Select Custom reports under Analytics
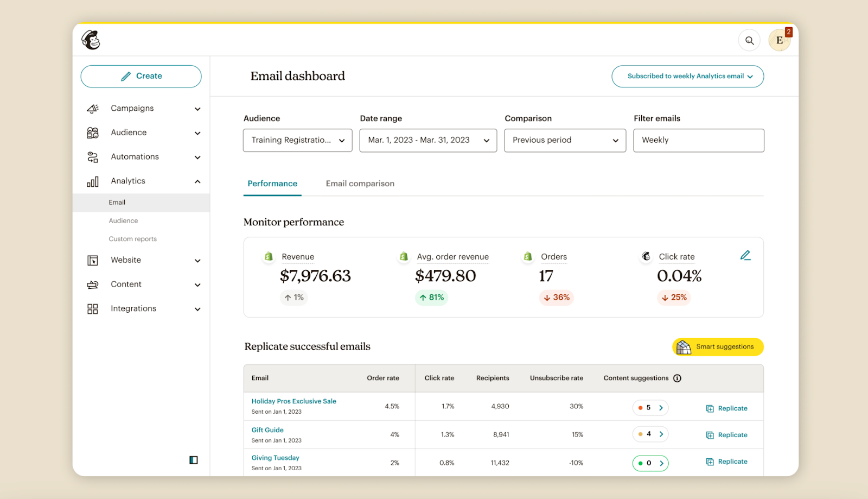The image size is (868, 499). (132, 239)
